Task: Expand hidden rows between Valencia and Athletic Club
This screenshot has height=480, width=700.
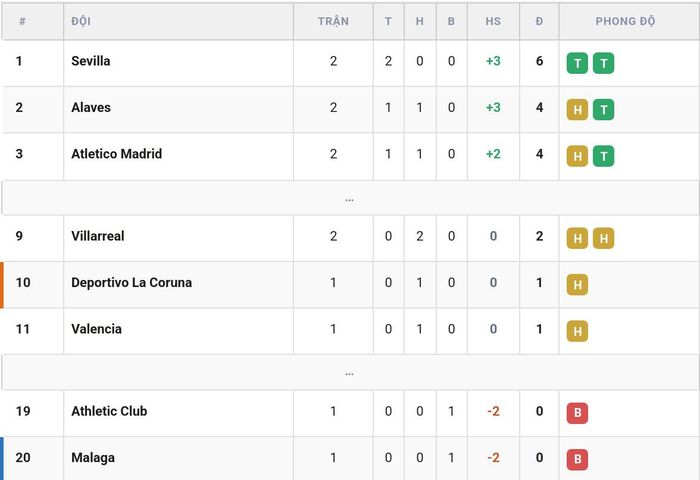Action: click(350, 372)
